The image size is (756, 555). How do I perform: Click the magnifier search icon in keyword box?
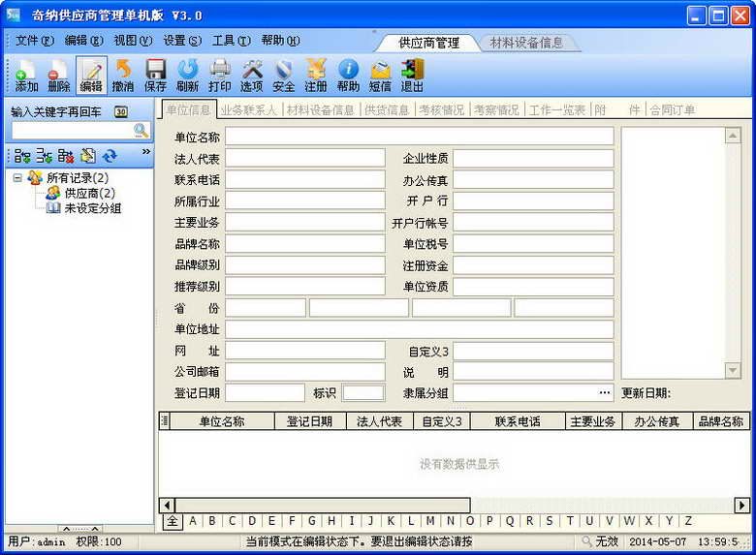[x=141, y=130]
